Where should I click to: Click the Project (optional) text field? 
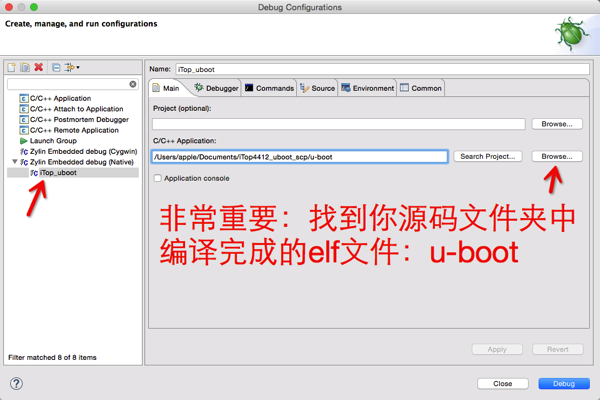339,124
